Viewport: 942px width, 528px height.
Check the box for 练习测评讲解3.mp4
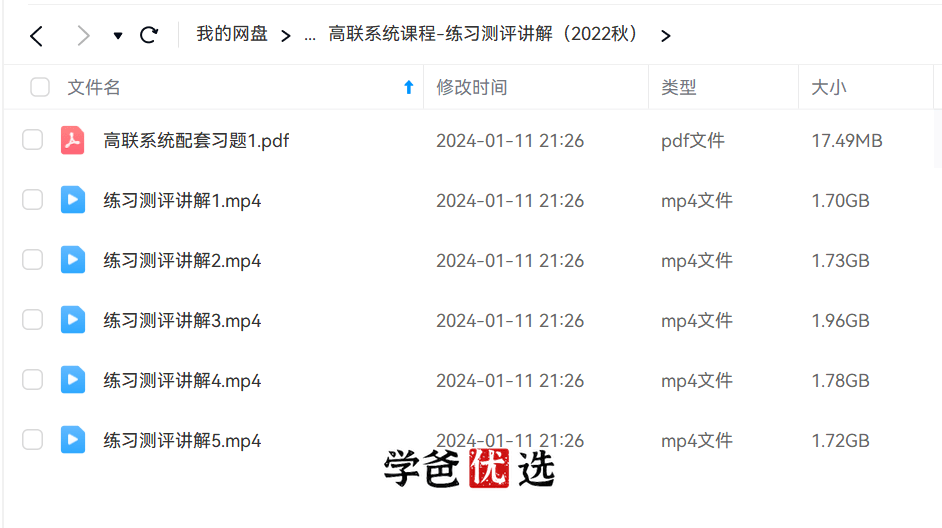[32, 320]
